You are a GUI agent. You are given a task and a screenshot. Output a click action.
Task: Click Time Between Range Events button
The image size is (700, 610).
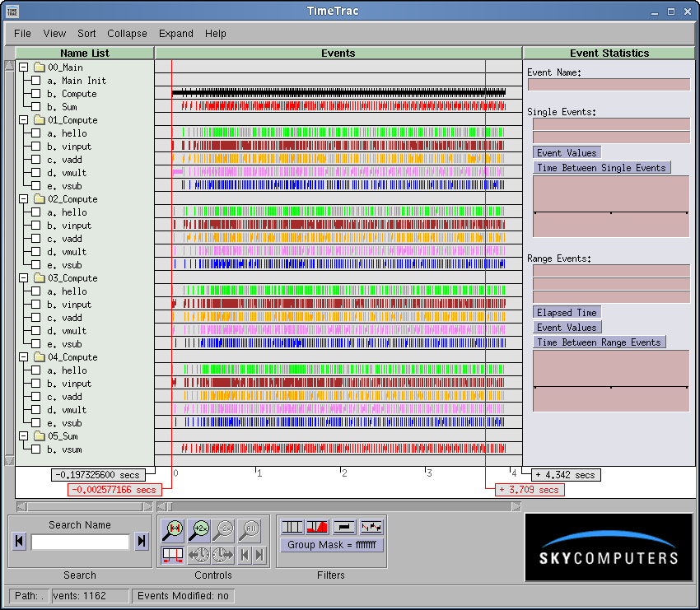(x=599, y=342)
